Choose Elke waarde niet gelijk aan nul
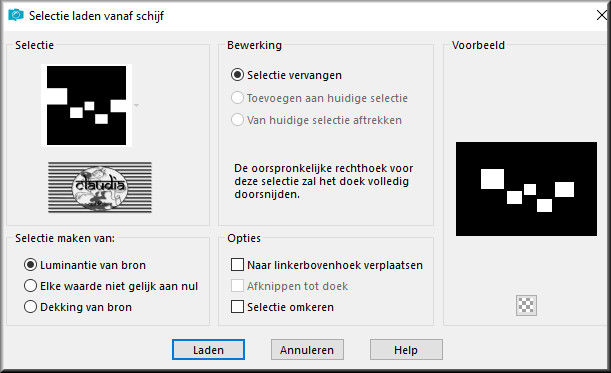The width and height of the screenshot is (611, 373). coord(30,286)
